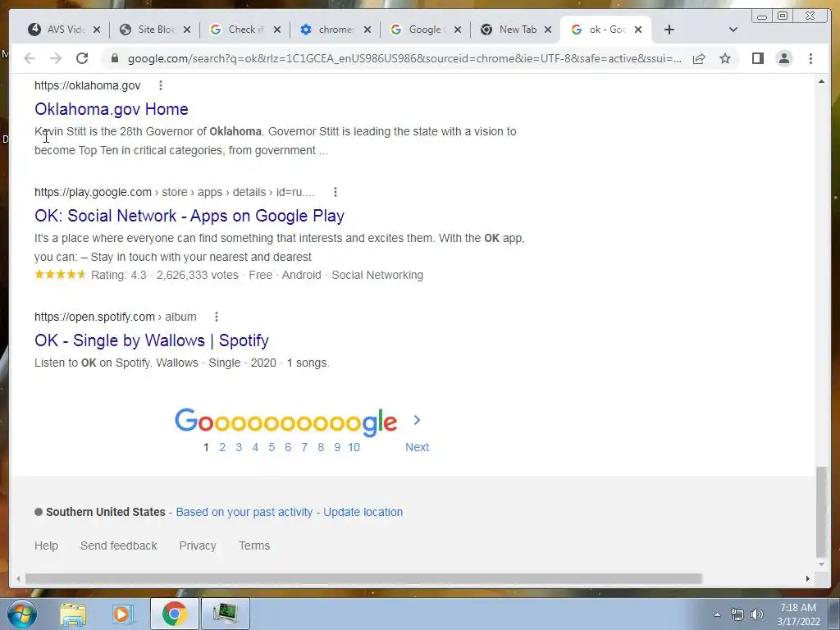Open the Terms footer link

coord(254,546)
